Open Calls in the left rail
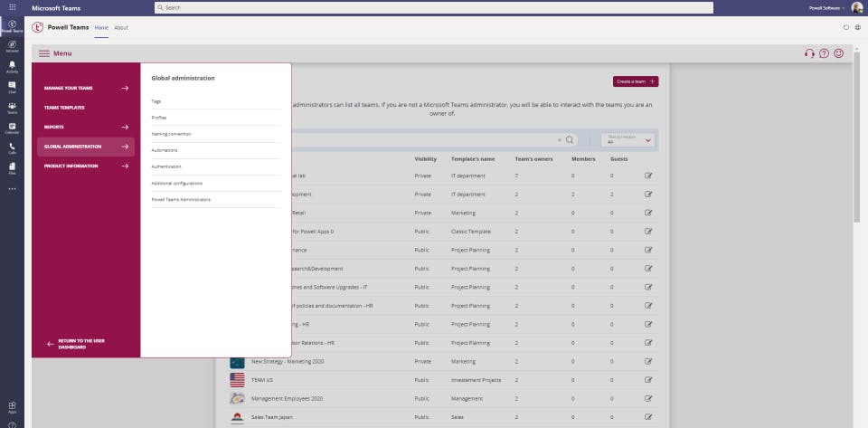868x428 pixels. [12, 148]
